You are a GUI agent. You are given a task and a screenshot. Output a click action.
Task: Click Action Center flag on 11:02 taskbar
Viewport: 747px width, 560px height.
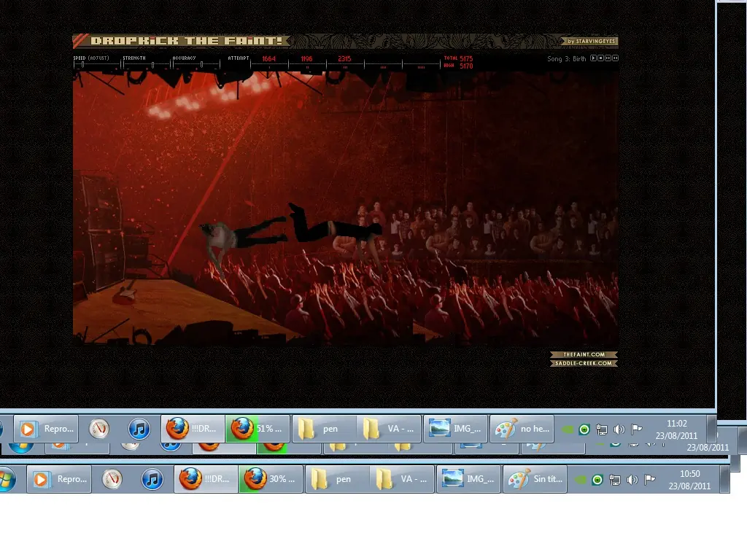tap(636, 429)
